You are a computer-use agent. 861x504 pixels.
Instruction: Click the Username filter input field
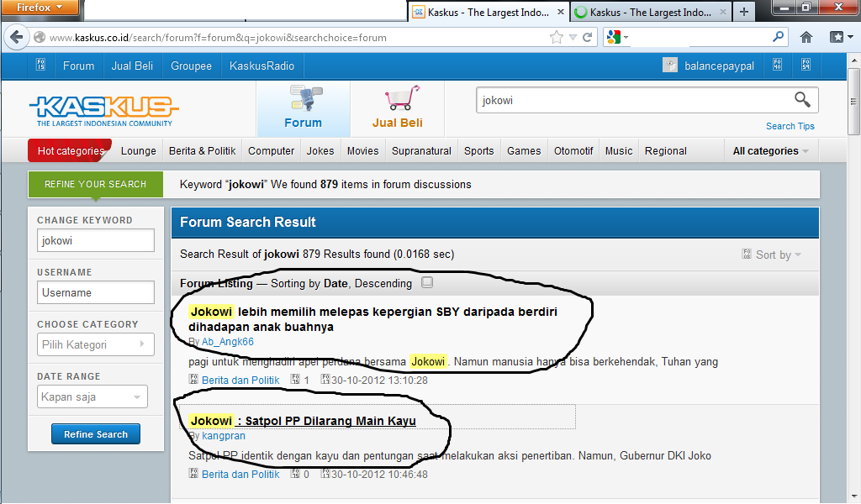pos(96,292)
